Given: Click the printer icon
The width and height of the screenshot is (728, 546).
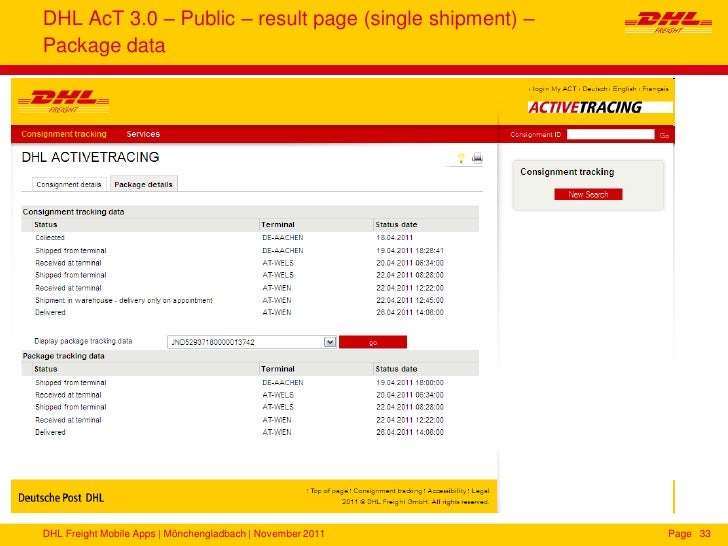Looking at the screenshot, I should coord(477,158).
